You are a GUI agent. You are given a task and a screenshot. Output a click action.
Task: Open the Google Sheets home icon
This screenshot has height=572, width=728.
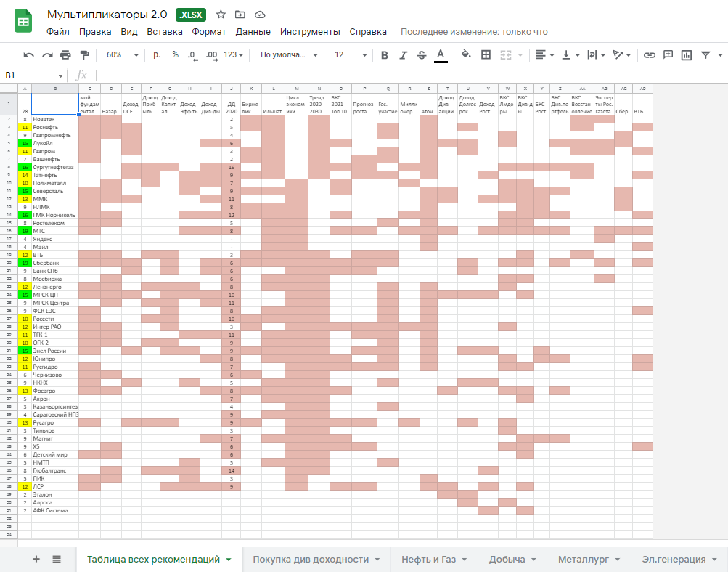tap(23, 21)
